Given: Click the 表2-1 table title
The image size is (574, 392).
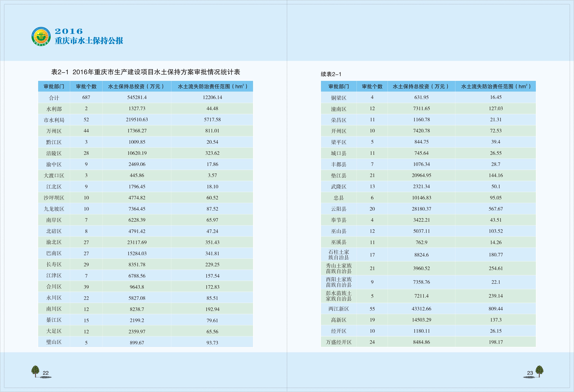Looking at the screenshot, I should pyautogui.click(x=145, y=72).
